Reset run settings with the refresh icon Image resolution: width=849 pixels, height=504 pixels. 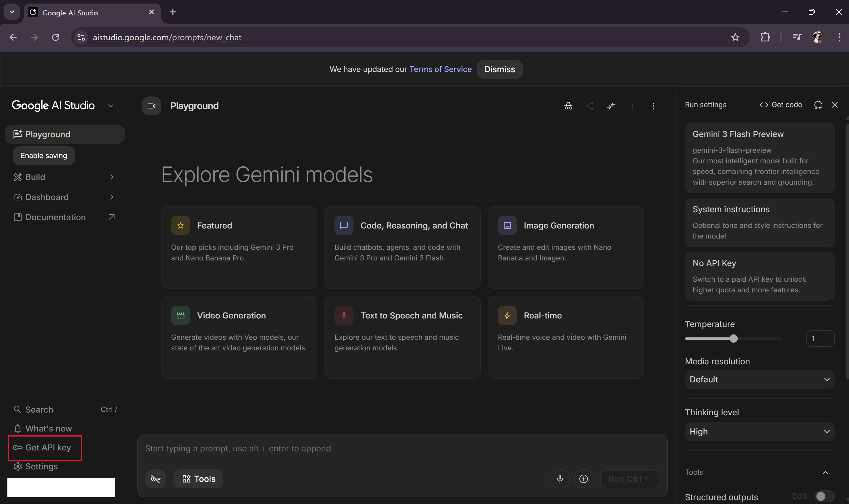(x=818, y=105)
